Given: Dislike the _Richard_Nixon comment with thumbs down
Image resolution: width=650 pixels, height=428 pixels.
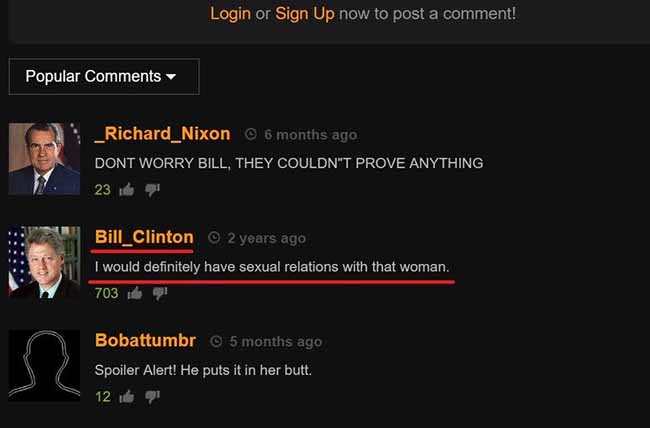Looking at the screenshot, I should tap(152, 190).
